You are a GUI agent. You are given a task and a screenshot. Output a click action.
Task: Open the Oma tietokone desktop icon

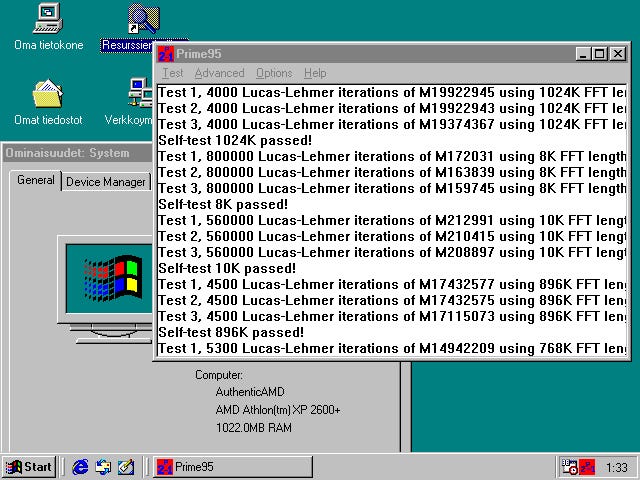[48, 18]
